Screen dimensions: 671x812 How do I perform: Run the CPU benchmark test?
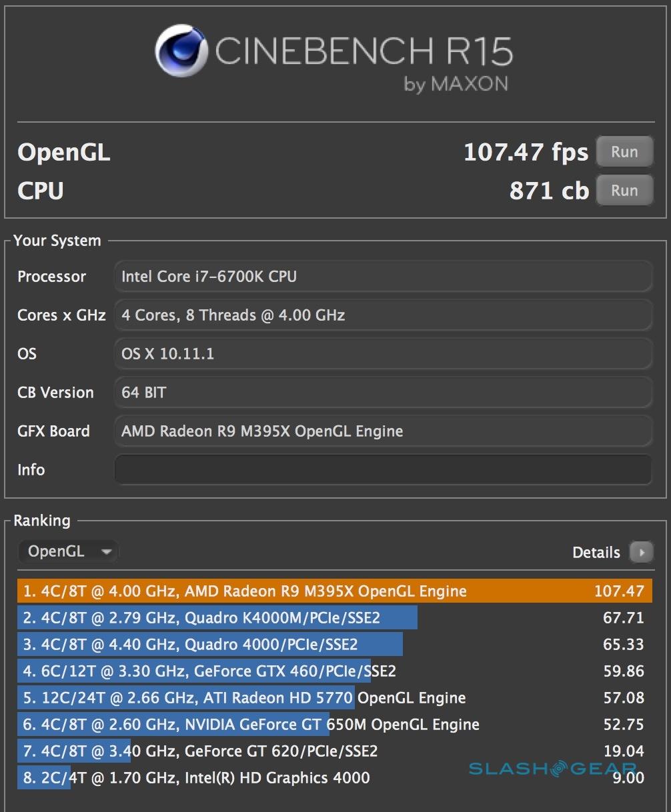click(624, 191)
